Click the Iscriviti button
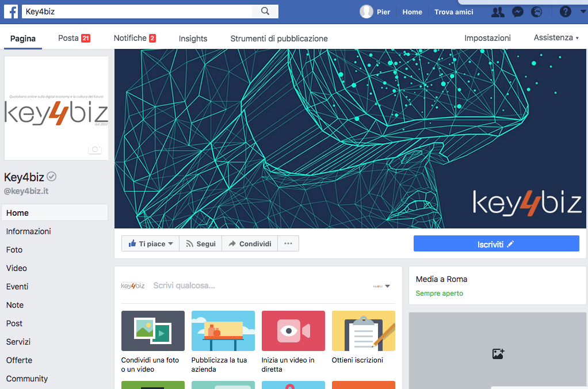This screenshot has height=389, width=588. pyautogui.click(x=496, y=243)
